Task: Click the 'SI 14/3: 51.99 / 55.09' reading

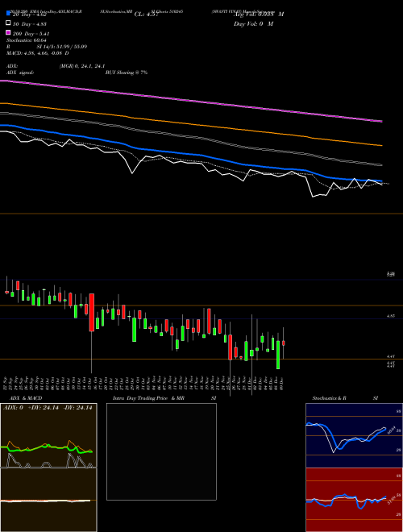Action: point(62,47)
